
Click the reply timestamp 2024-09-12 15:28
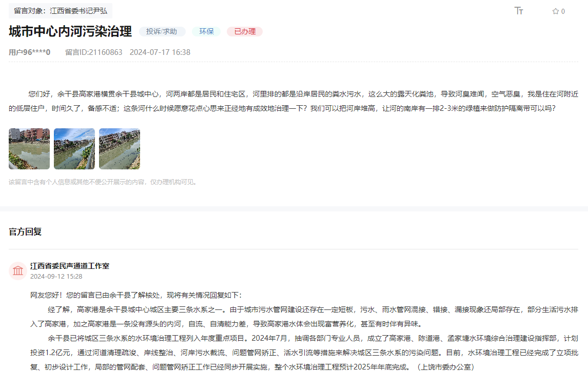click(x=56, y=276)
